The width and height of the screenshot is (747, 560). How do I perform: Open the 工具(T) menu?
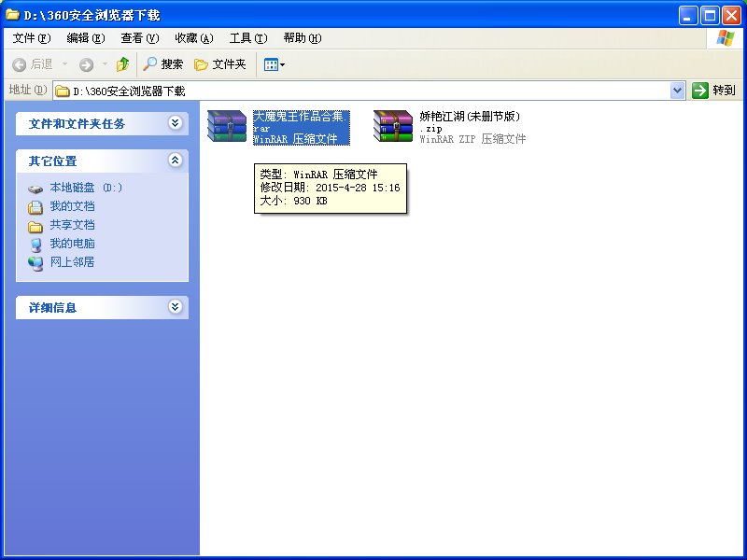pyautogui.click(x=247, y=38)
